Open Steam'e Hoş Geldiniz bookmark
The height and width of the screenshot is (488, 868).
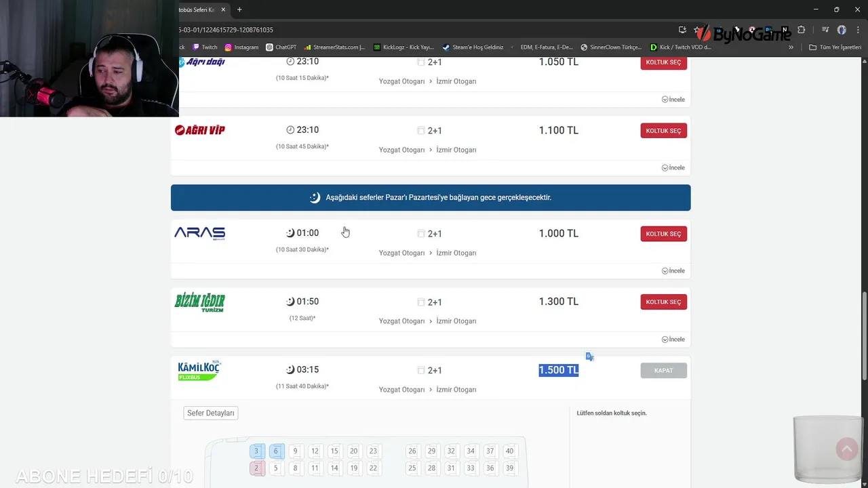[473, 47]
